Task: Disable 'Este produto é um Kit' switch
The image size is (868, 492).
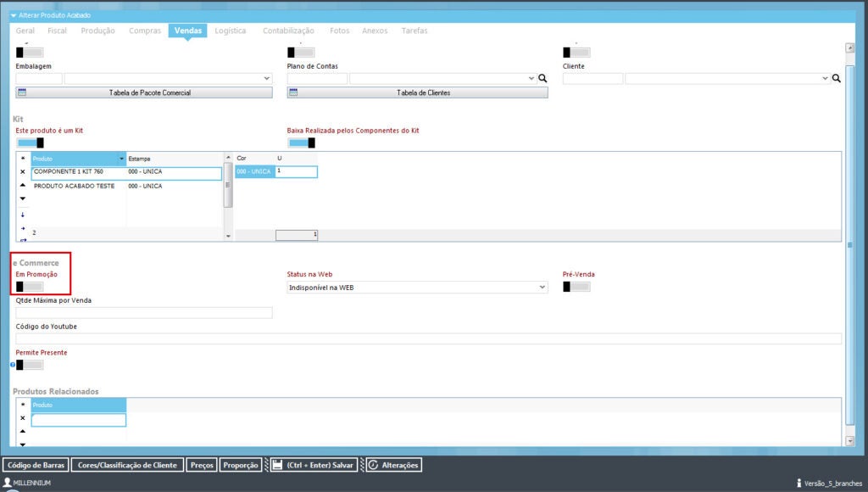Action: 29,143
